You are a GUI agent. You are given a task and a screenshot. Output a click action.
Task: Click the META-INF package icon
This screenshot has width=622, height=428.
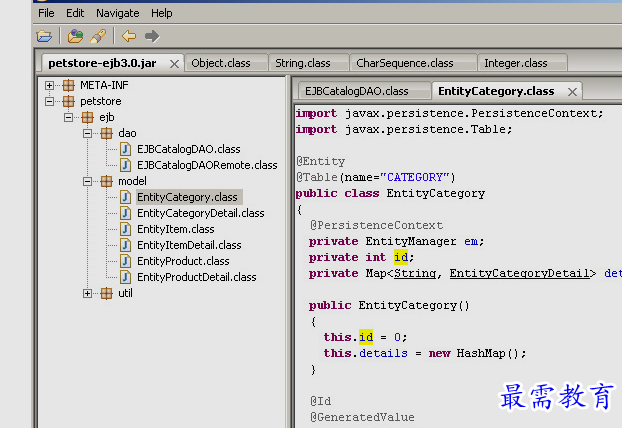[x=69, y=85]
